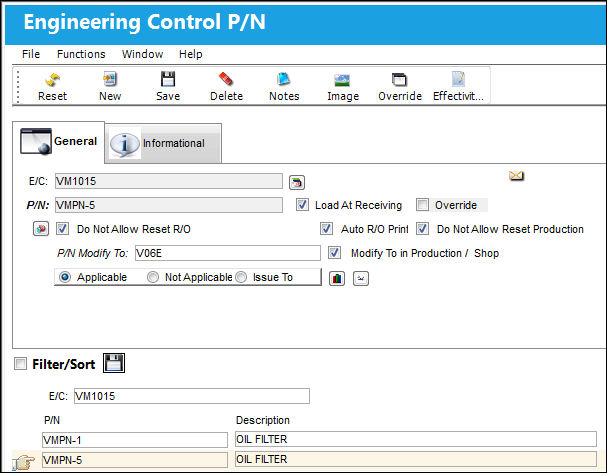This screenshot has width=607, height=473.
Task: Click the P/N column header
Action: click(52, 420)
